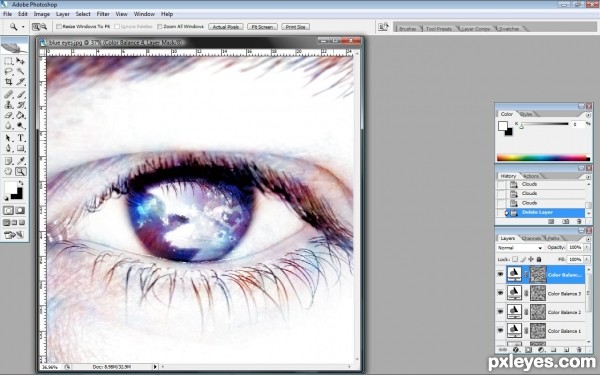Screen dimensions: 600x375
Task: Toggle lock transparent pixels
Action: pos(515,259)
